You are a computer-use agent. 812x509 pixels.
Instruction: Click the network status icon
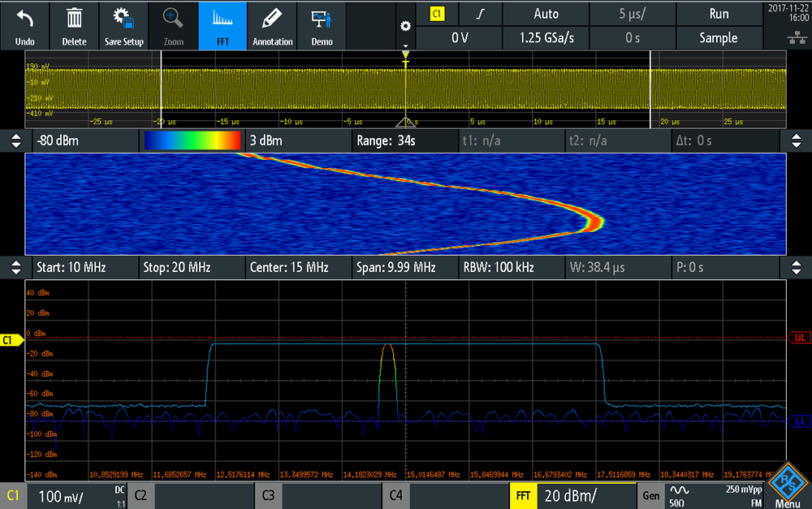tap(797, 38)
